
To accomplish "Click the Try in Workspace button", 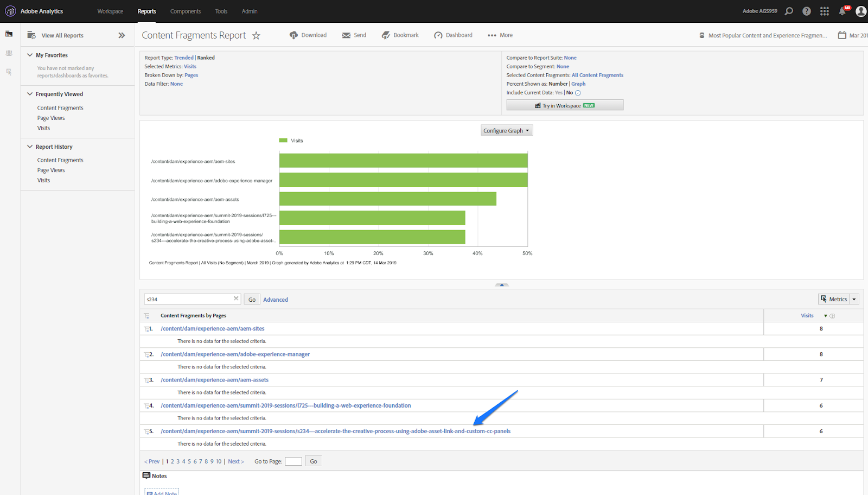I will click(x=564, y=105).
